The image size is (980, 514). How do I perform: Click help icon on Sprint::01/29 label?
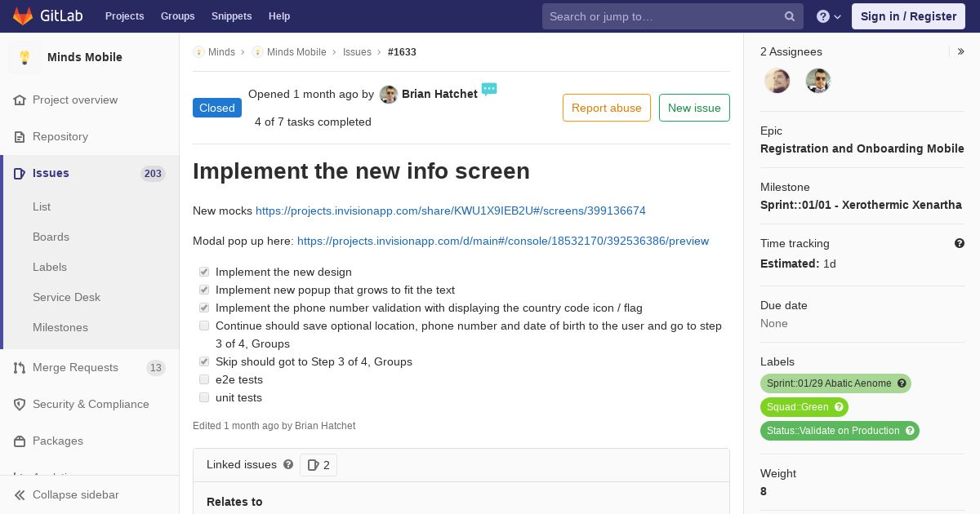coord(902,383)
